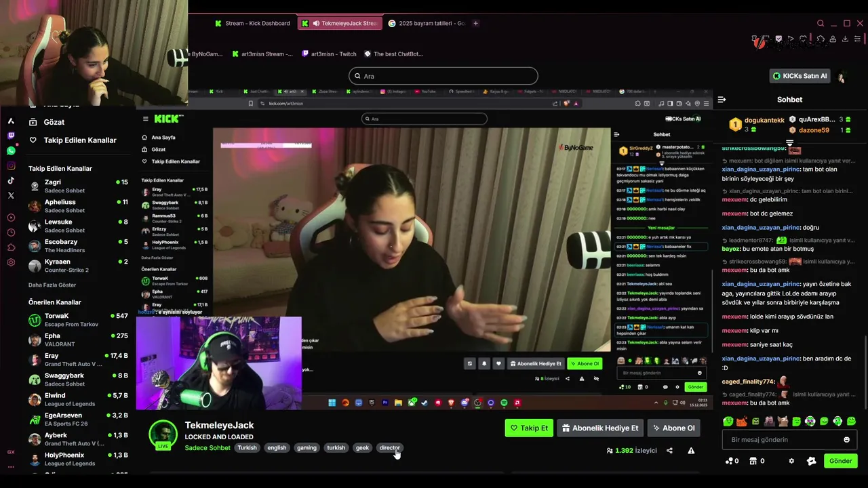Open EgeArseven EA Sports FC 26 channel
The width and height of the screenshot is (868, 488).
(78, 419)
